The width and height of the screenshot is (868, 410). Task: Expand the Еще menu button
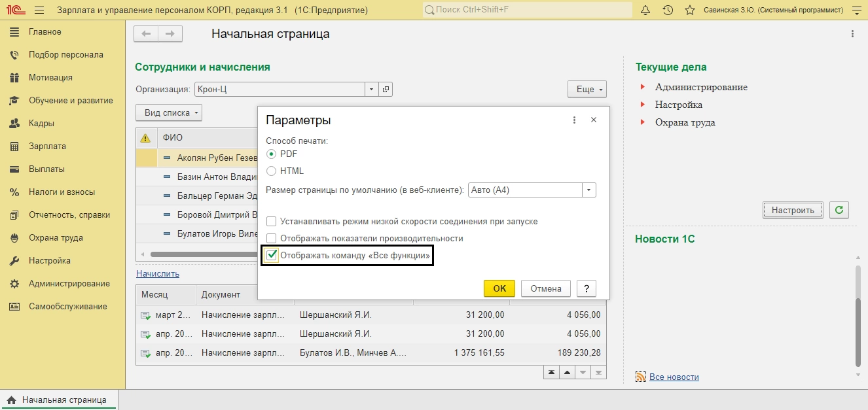click(x=587, y=90)
